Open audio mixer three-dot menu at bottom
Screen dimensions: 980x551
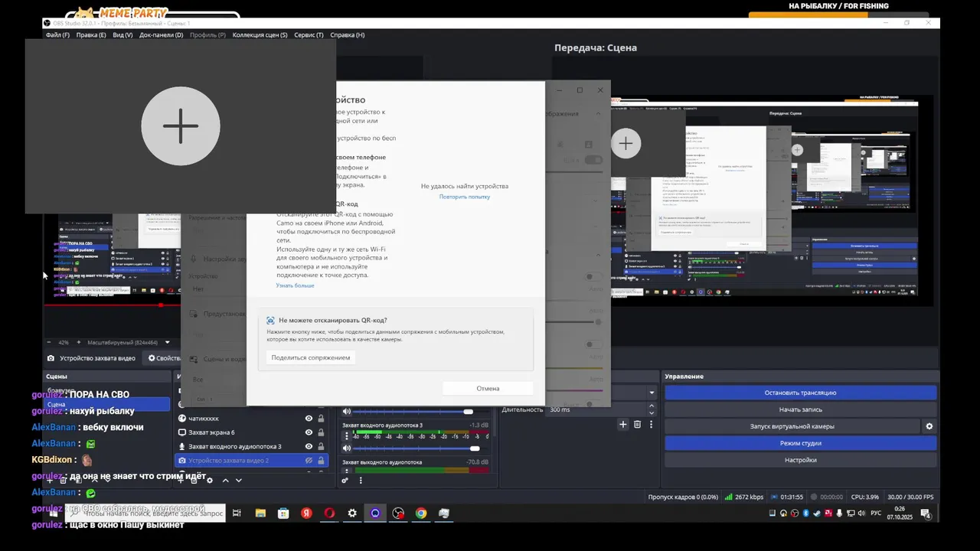[x=359, y=481]
